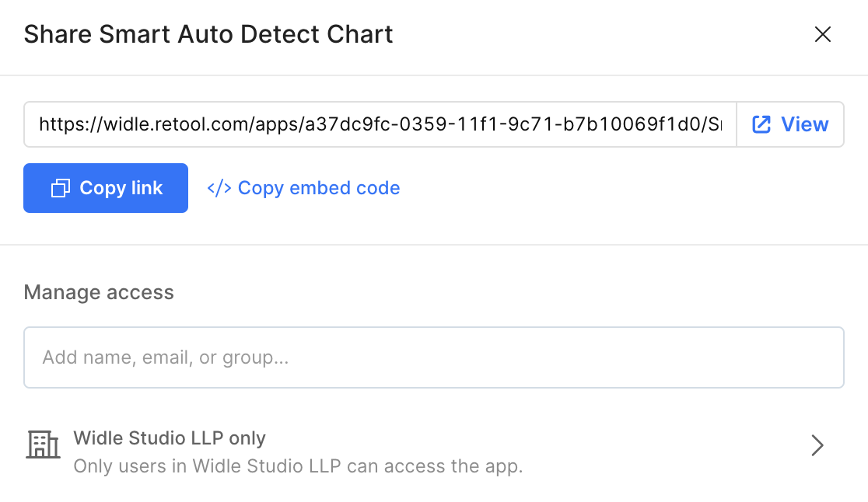Image resolution: width=868 pixels, height=502 pixels.
Task: Click the Manage access heading
Action: 99,292
